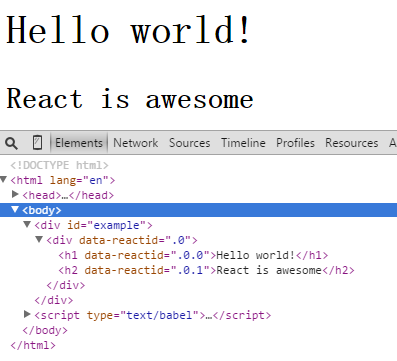
Task: Open the Sources tab
Action: tap(189, 143)
